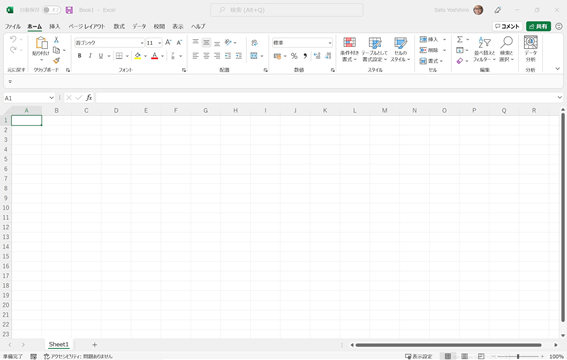This screenshot has height=360, width=567.
Task: Click the pen icon beside user avatar
Action: (x=498, y=10)
